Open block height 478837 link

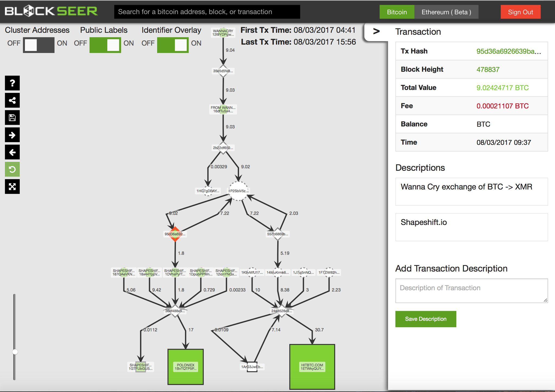tap(488, 70)
